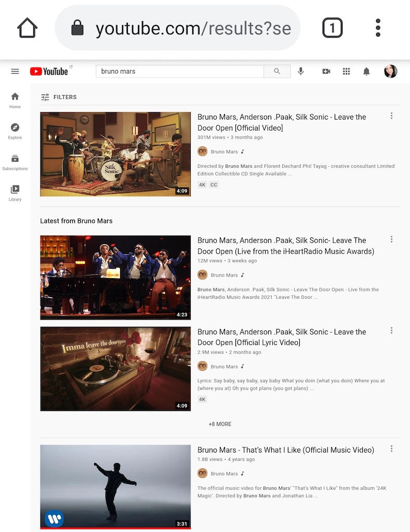Open the YouTube hamburger guide menu

15,71
